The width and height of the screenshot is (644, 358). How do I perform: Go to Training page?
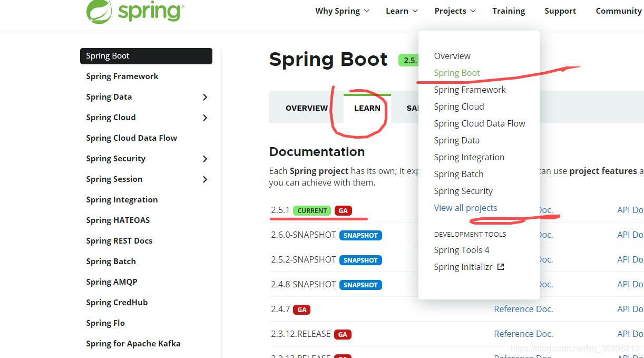(509, 11)
